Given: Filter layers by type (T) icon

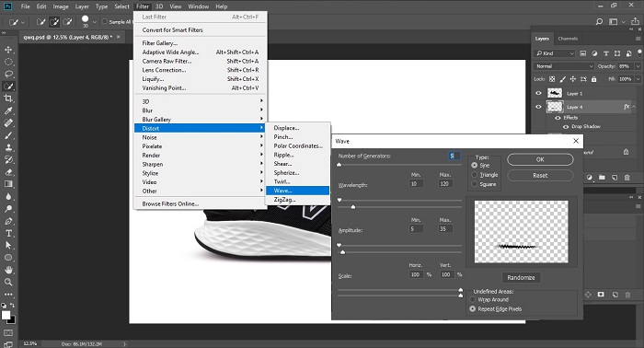Looking at the screenshot, I should [605, 53].
